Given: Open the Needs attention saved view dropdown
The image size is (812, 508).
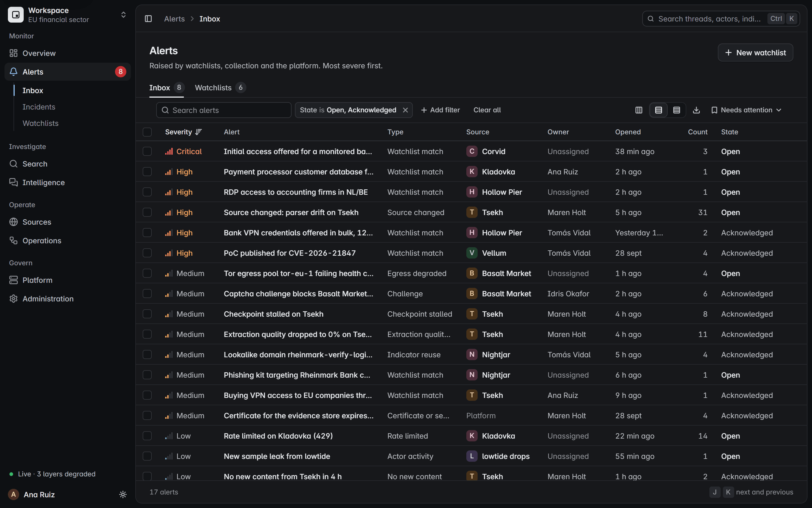Looking at the screenshot, I should 746,110.
